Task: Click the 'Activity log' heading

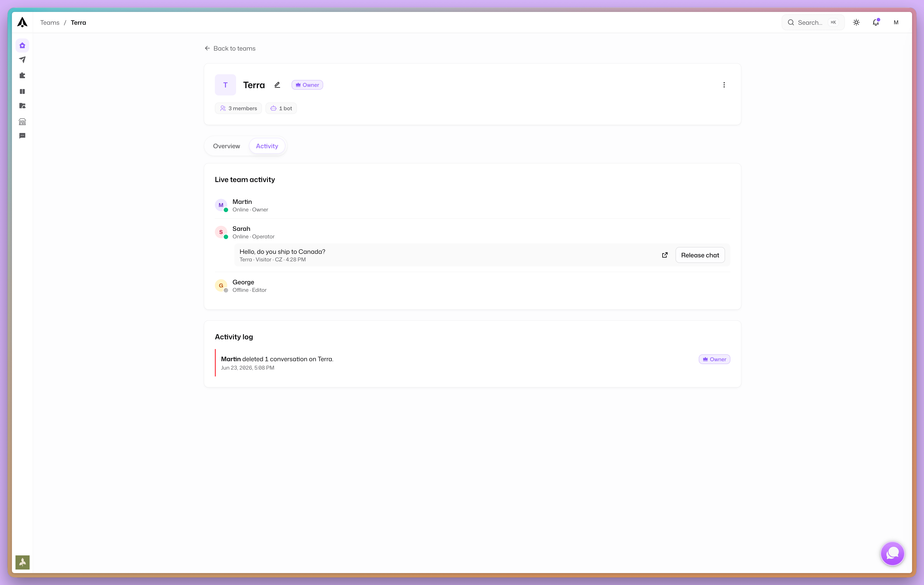Action: tap(234, 337)
